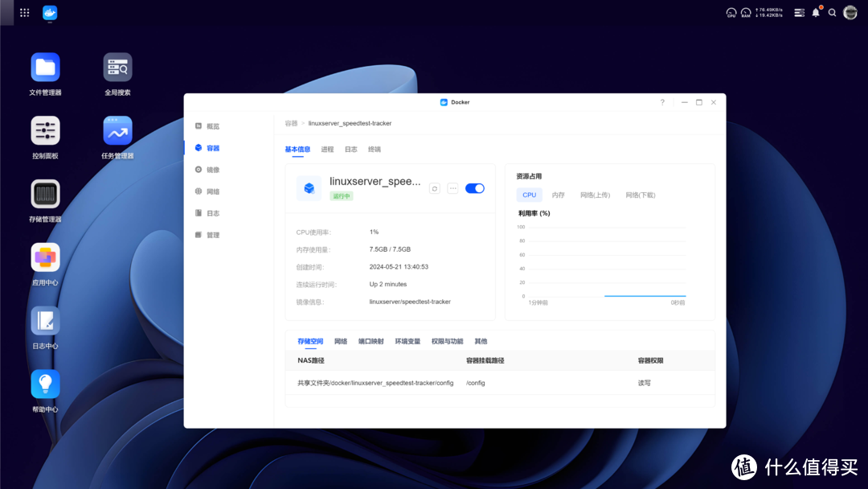Open the notification bell in the top bar
Screen dimensions: 868x489
click(815, 12)
